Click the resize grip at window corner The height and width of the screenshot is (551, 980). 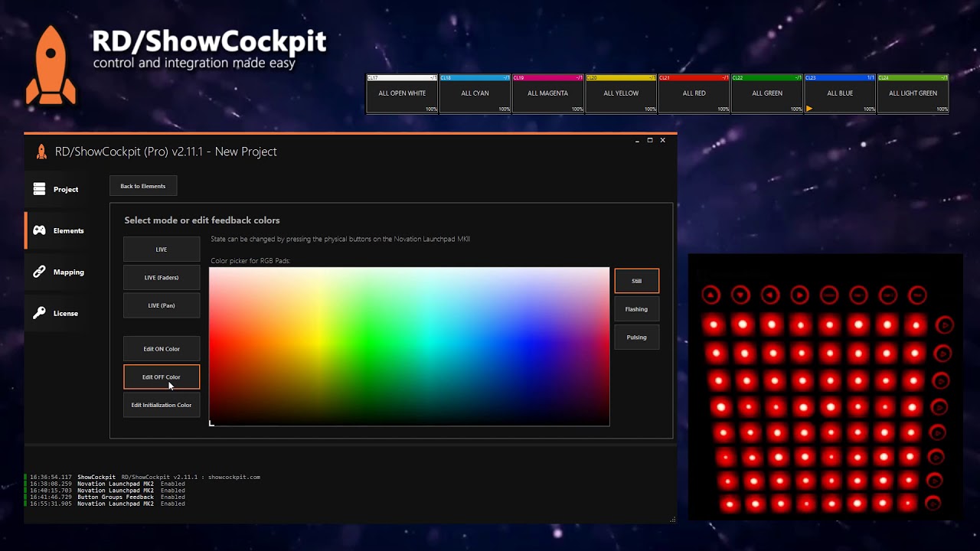[x=673, y=520]
